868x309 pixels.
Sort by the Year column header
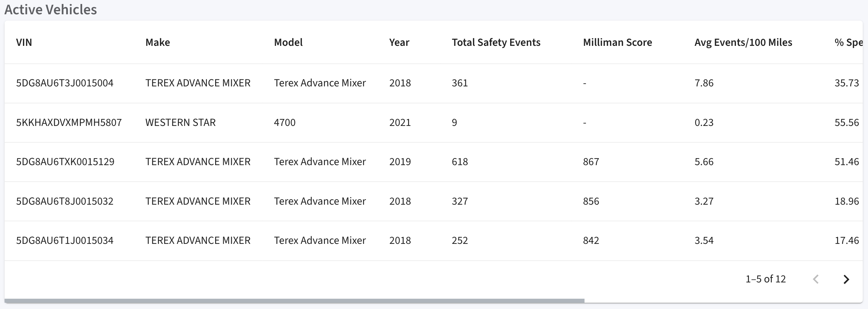[x=399, y=43]
